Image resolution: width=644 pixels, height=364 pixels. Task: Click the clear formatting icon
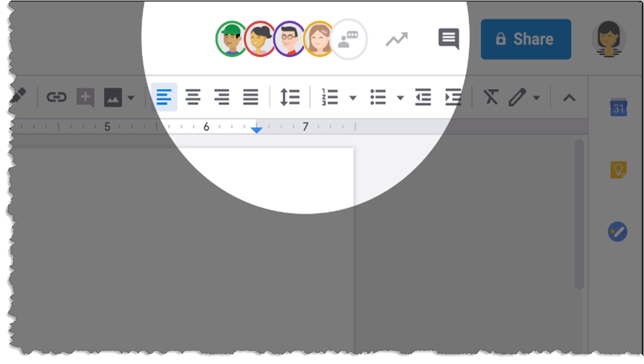(x=490, y=97)
